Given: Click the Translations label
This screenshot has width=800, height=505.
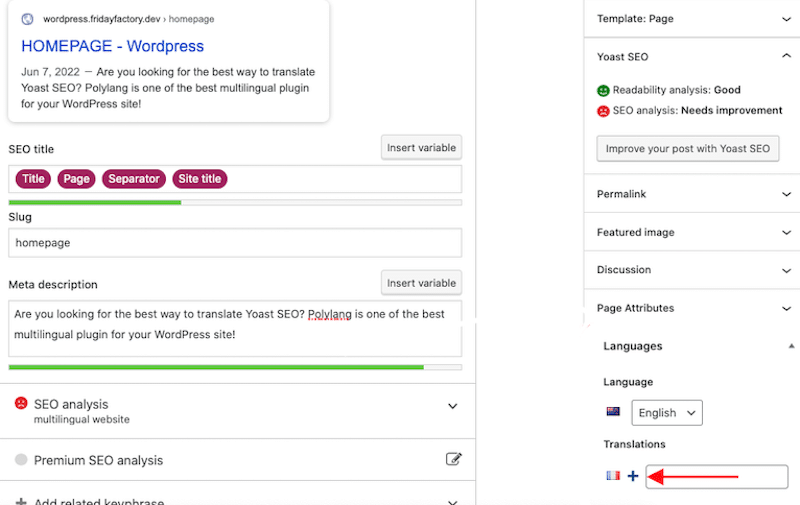Looking at the screenshot, I should click(634, 444).
